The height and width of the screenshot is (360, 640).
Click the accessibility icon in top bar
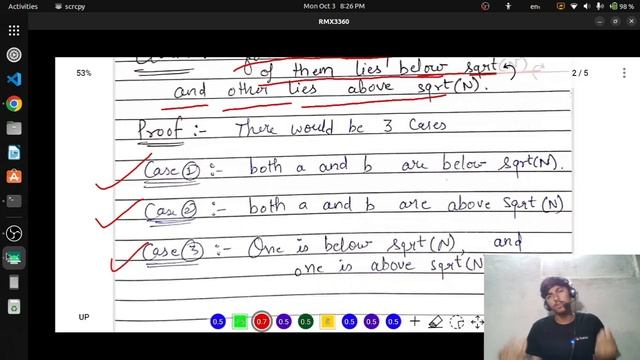pos(508,6)
